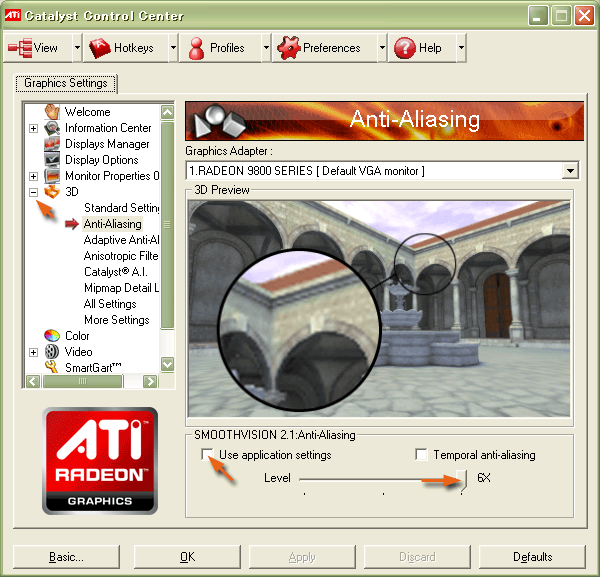
Task: Click the ATI Radeon Graphics logo
Action: [x=100, y=461]
